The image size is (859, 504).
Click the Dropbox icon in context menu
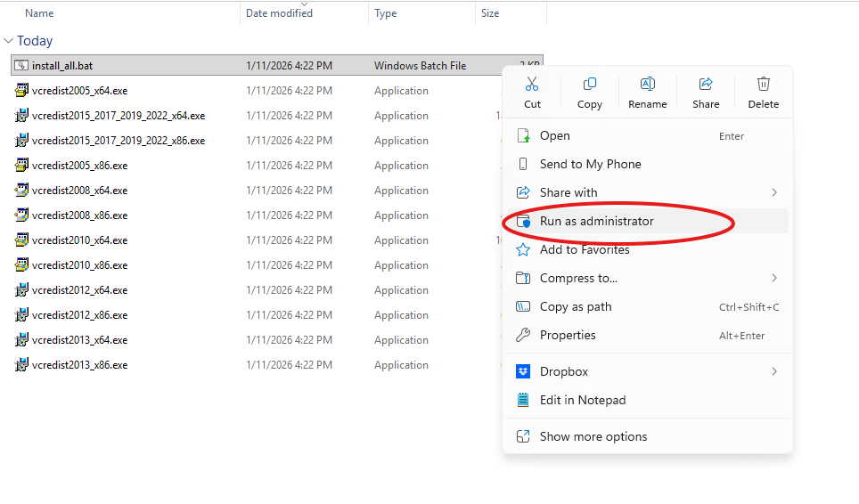(x=523, y=371)
